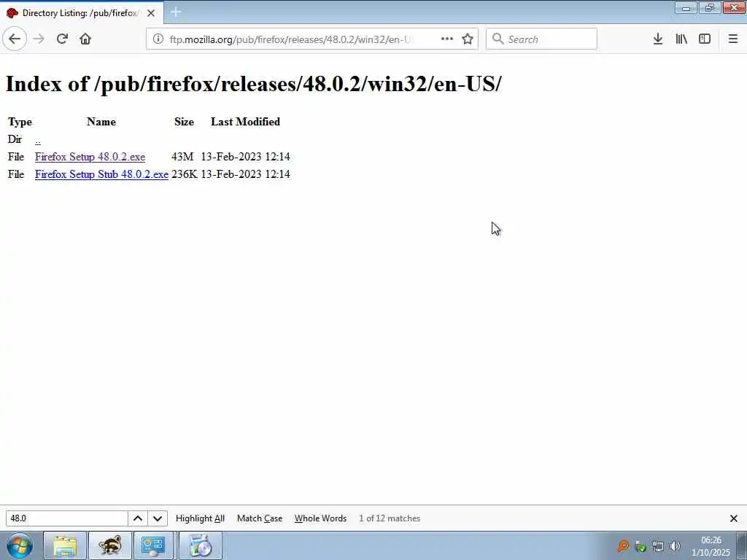The image size is (747, 560).
Task: Open page actions three-dot menu
Action: pos(447,39)
